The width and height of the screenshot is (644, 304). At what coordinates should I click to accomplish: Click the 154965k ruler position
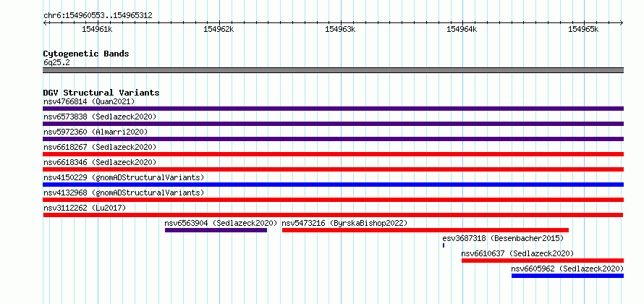(583, 29)
